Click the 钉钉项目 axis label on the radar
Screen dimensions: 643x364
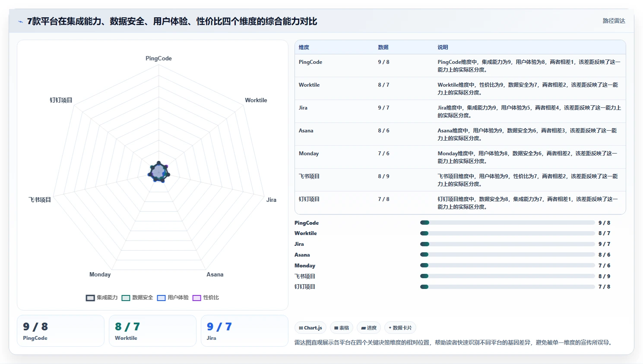coord(61,100)
